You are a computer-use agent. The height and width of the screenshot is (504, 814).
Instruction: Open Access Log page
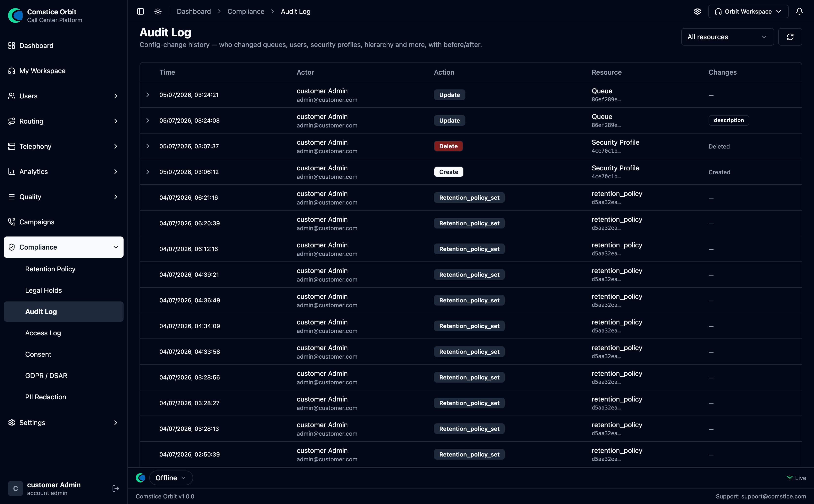coord(43,333)
